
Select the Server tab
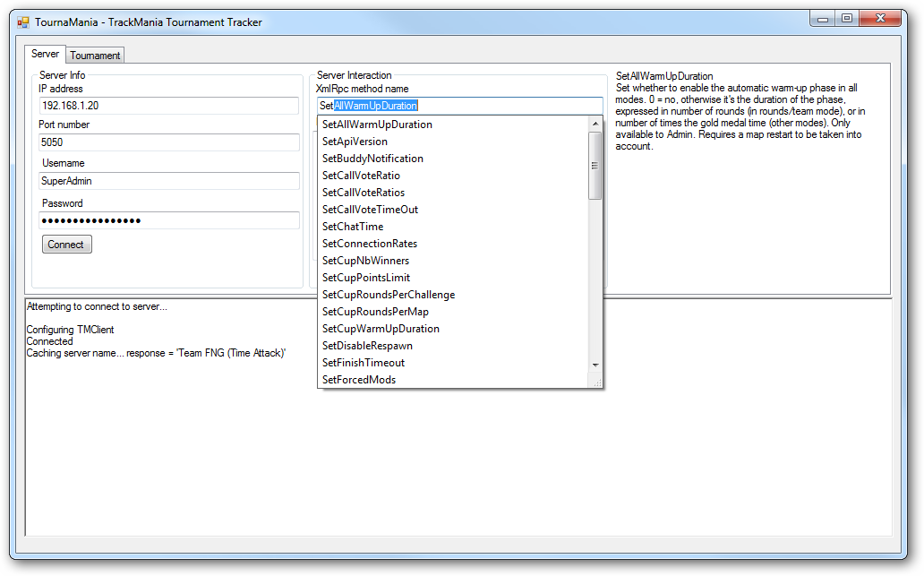click(x=46, y=55)
